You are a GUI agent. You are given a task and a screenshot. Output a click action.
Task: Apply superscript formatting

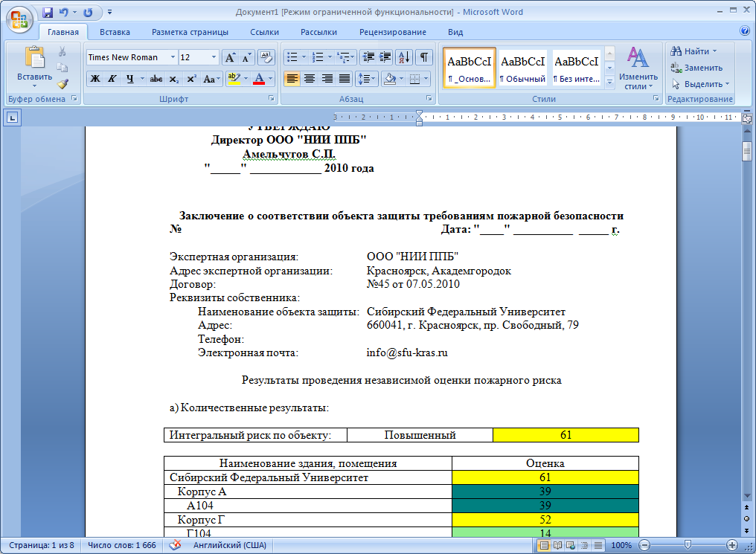pos(191,79)
